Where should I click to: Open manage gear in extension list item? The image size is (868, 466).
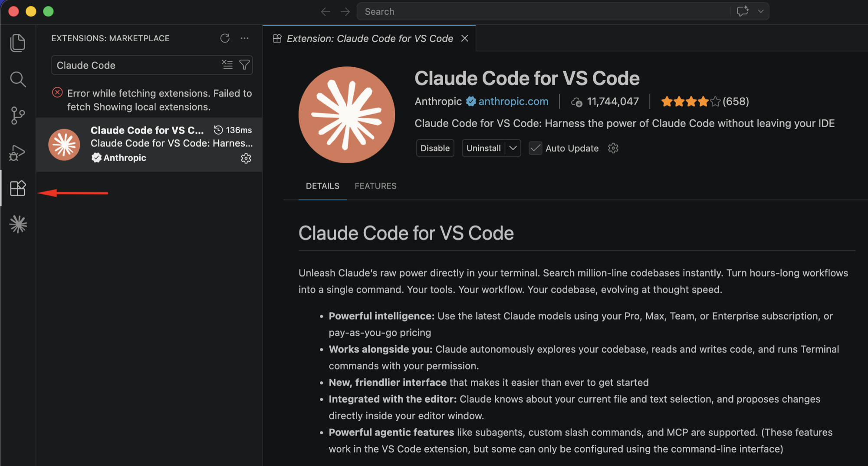pyautogui.click(x=246, y=158)
